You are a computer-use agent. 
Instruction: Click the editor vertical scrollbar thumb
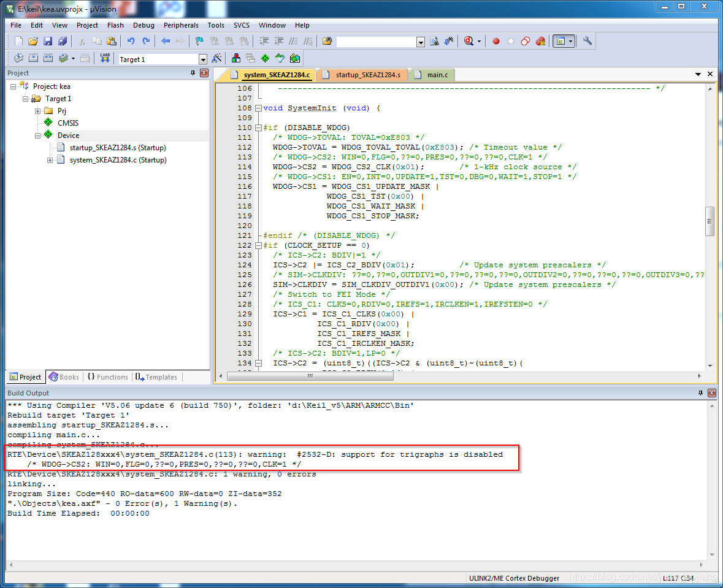coord(710,222)
